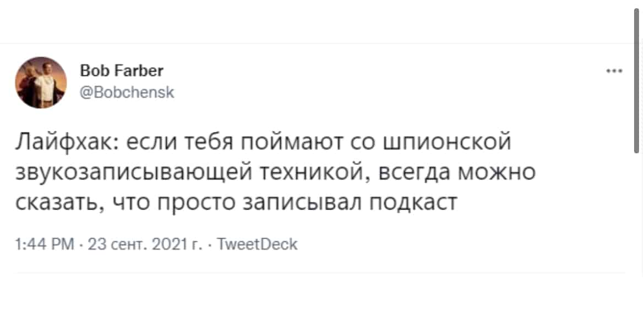Image resolution: width=644 pixels, height=325 pixels.
Task: Click the scrollbar track below the thumb
Action: (x=636, y=238)
